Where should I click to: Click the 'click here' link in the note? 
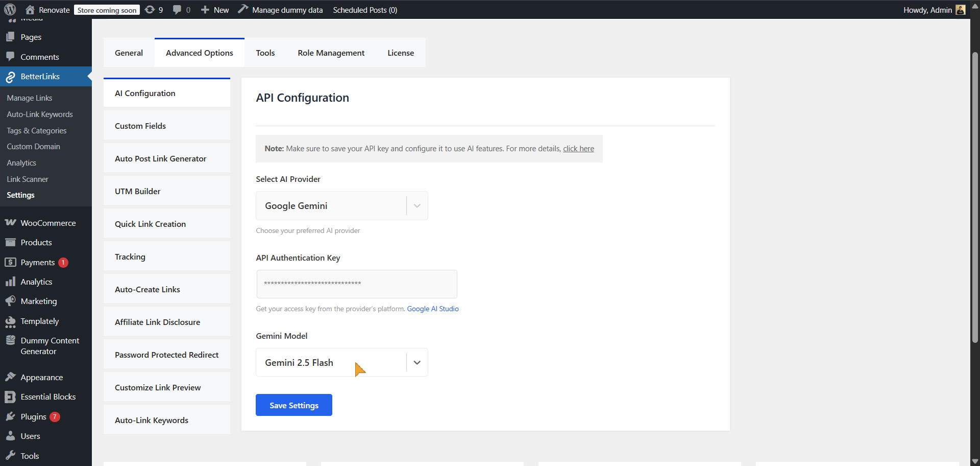(578, 148)
